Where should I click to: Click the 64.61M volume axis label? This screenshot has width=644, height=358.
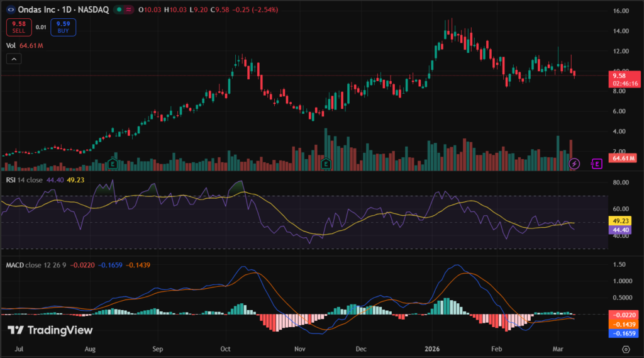[x=621, y=158]
